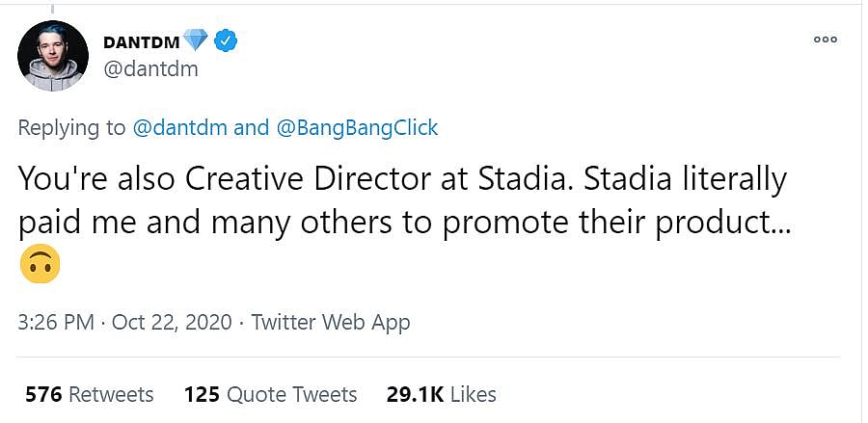868x423 pixels.
Task: View the 29.1K Likes list
Action: pyautogui.click(x=441, y=394)
